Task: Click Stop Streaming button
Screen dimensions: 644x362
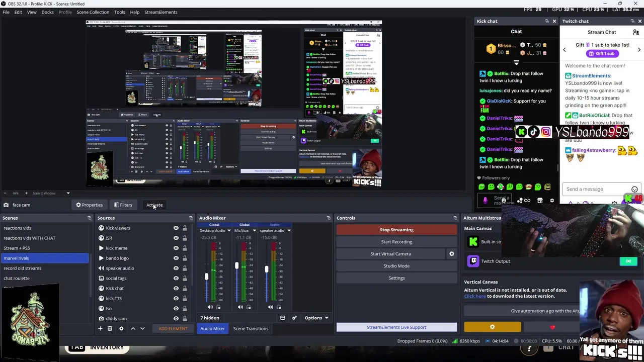Action: tap(396, 230)
